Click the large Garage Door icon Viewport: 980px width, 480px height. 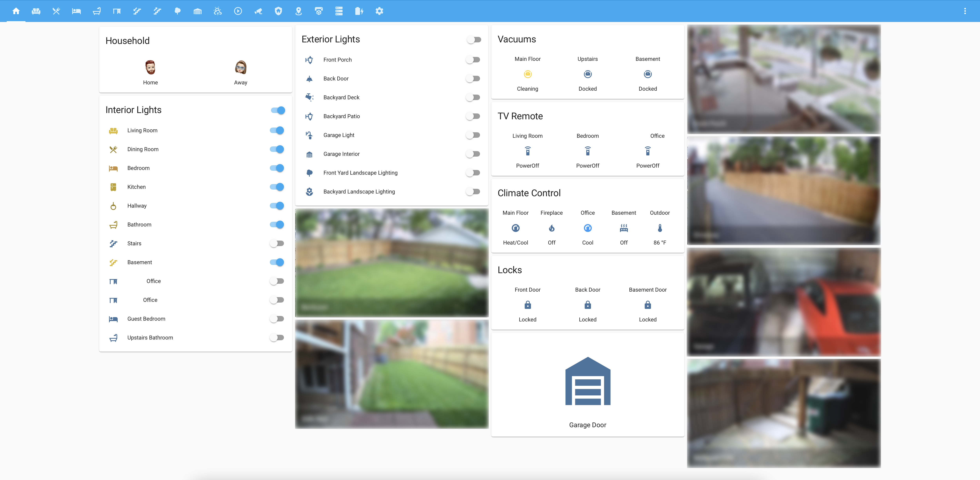click(587, 381)
